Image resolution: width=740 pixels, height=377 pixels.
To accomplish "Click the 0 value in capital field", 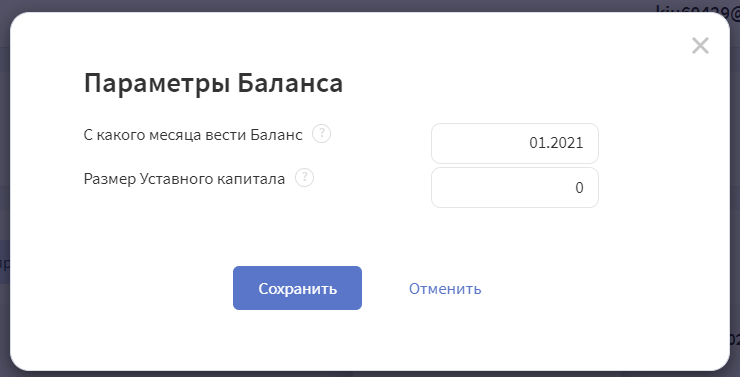I will click(x=579, y=187).
